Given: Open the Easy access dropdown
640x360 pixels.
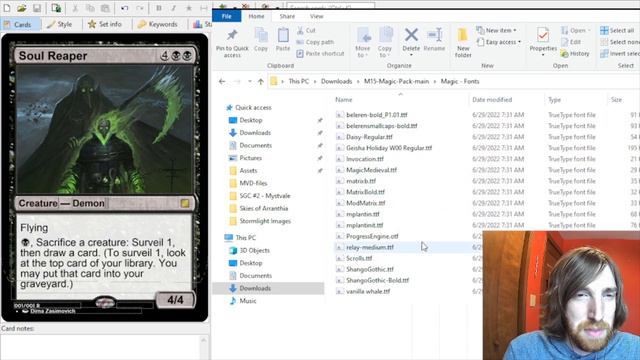Looking at the screenshot, I should [x=499, y=42].
